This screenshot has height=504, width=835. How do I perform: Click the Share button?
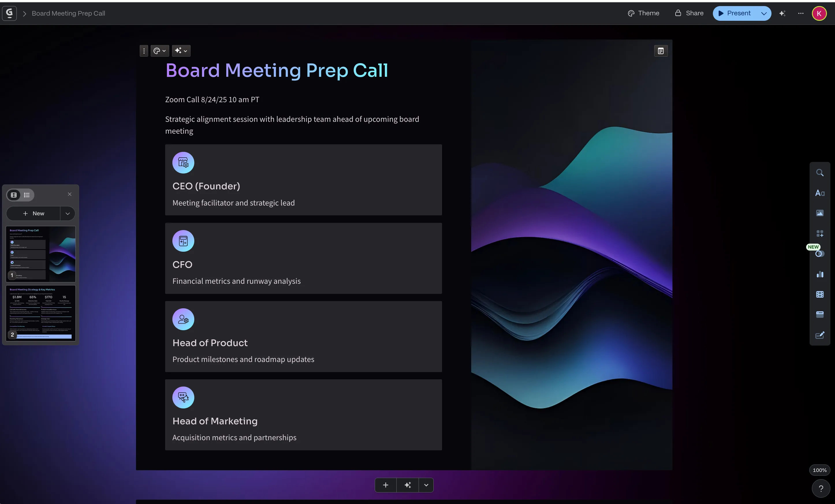[x=689, y=13]
